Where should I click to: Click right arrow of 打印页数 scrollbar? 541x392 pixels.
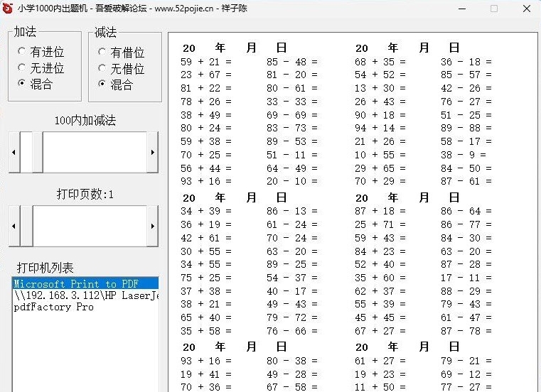tap(153, 226)
